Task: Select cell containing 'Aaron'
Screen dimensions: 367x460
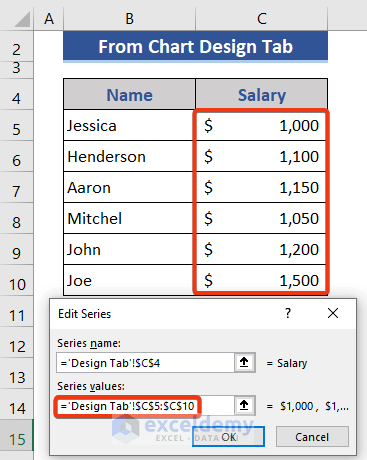Action: [129, 187]
